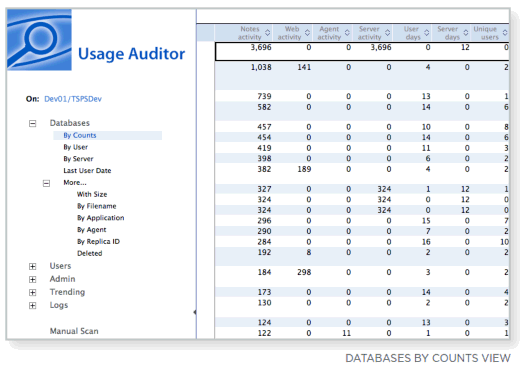This screenshot has height=373, width=523.
Task: Collapse the Databases tree section
Action: [32, 123]
